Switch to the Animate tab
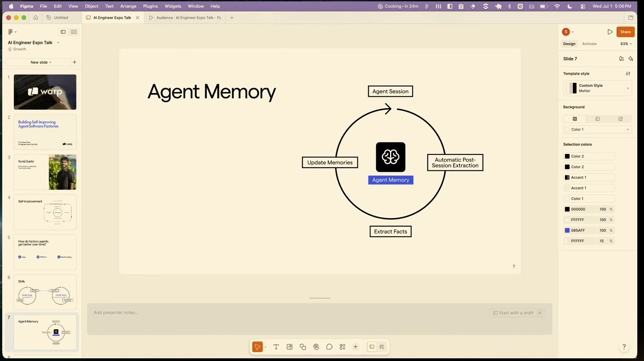Image resolution: width=644 pixels, height=361 pixels. click(x=589, y=44)
